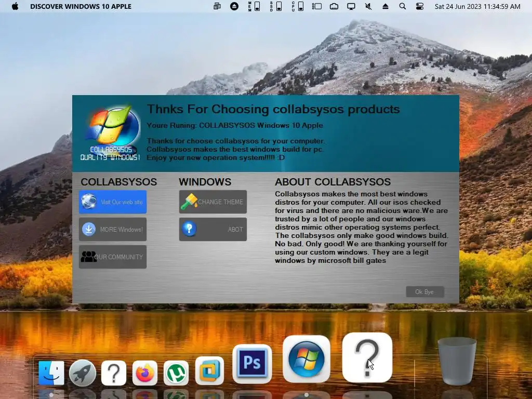Viewport: 532px width, 399px height.
Task: Click the list-panel icon after CPU meter
Action: 317,6
